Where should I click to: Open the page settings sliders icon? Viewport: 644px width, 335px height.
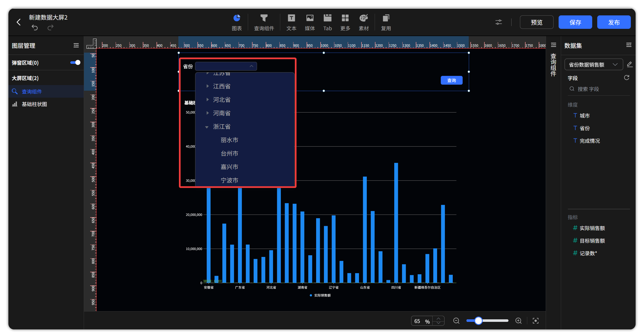pyautogui.click(x=499, y=22)
